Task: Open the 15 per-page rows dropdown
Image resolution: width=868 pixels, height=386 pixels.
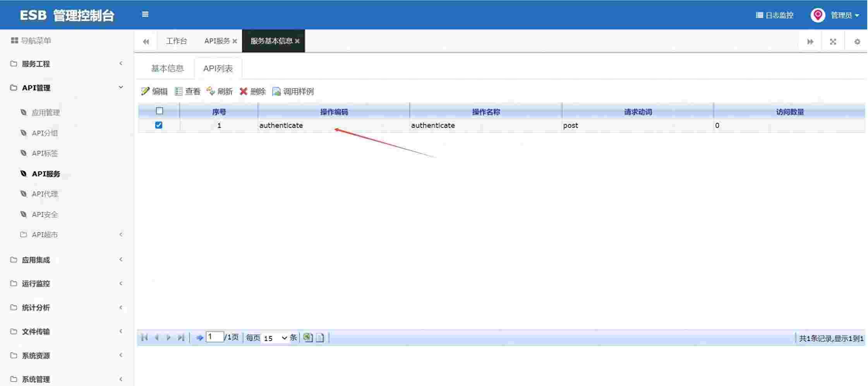Action: [x=275, y=338]
